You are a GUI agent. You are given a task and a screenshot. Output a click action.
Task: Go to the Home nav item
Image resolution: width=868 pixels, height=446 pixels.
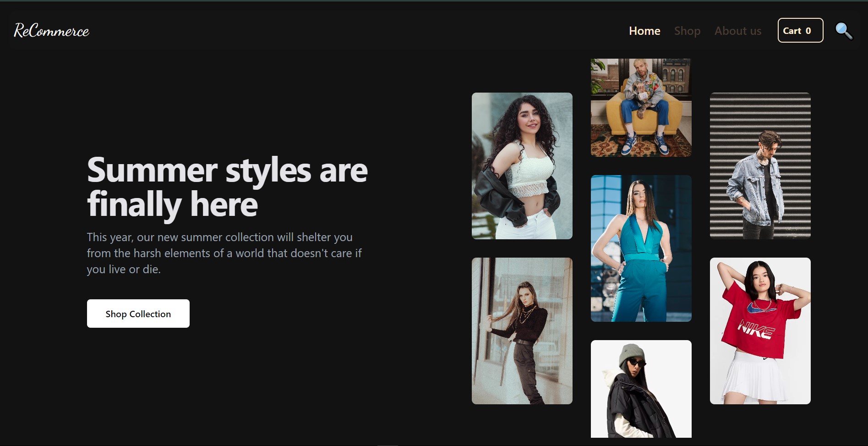(x=644, y=31)
